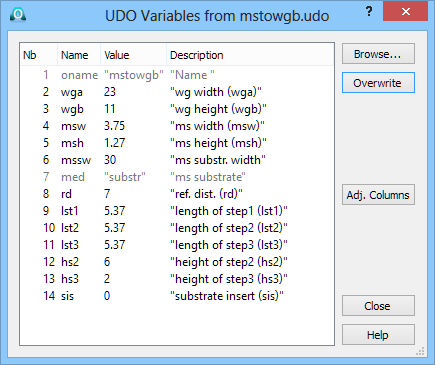Select the lst2 variable name

70,228
